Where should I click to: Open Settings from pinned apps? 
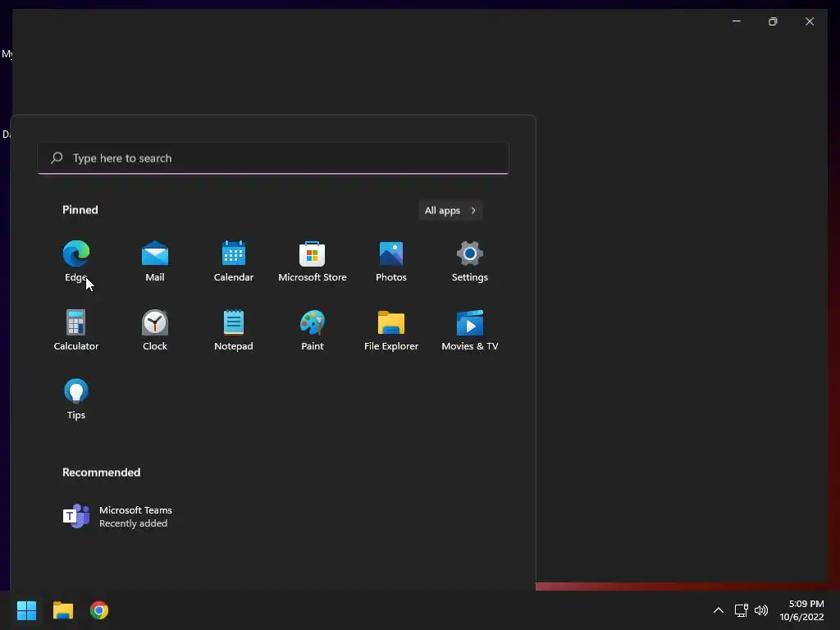click(470, 262)
